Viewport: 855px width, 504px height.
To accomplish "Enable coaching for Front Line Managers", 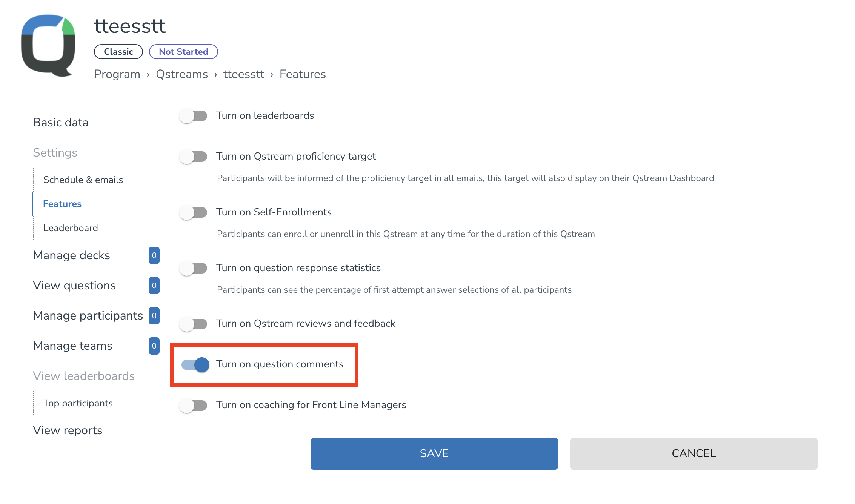I will tap(194, 405).
